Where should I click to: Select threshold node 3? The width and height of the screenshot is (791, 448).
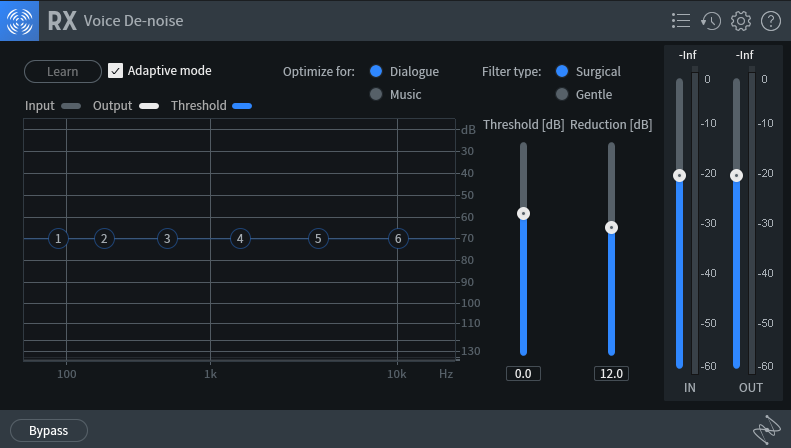pos(167,239)
